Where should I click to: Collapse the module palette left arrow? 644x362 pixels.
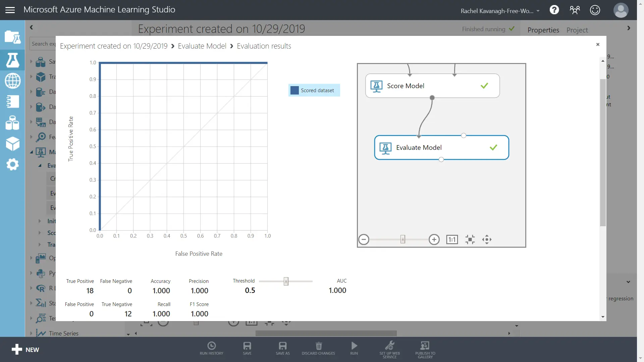(31, 27)
